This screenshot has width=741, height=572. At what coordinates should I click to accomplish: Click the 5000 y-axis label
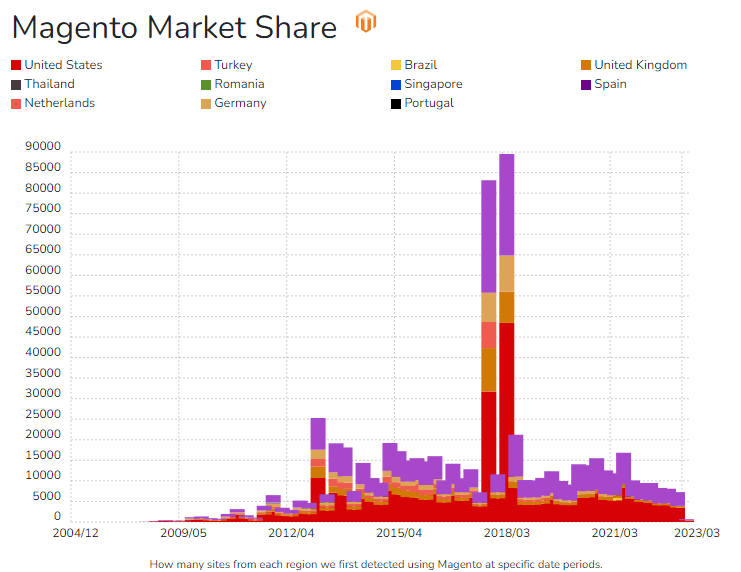(46, 496)
